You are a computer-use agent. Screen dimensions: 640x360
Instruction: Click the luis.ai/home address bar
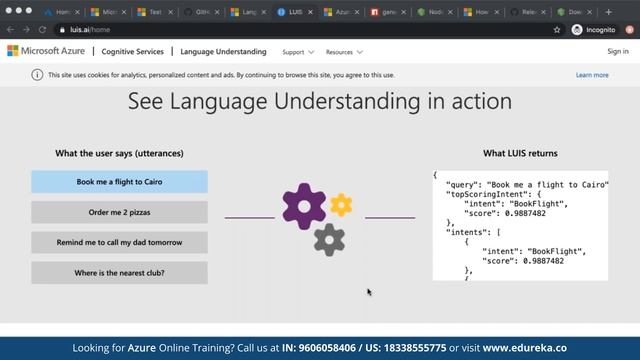[306, 30]
